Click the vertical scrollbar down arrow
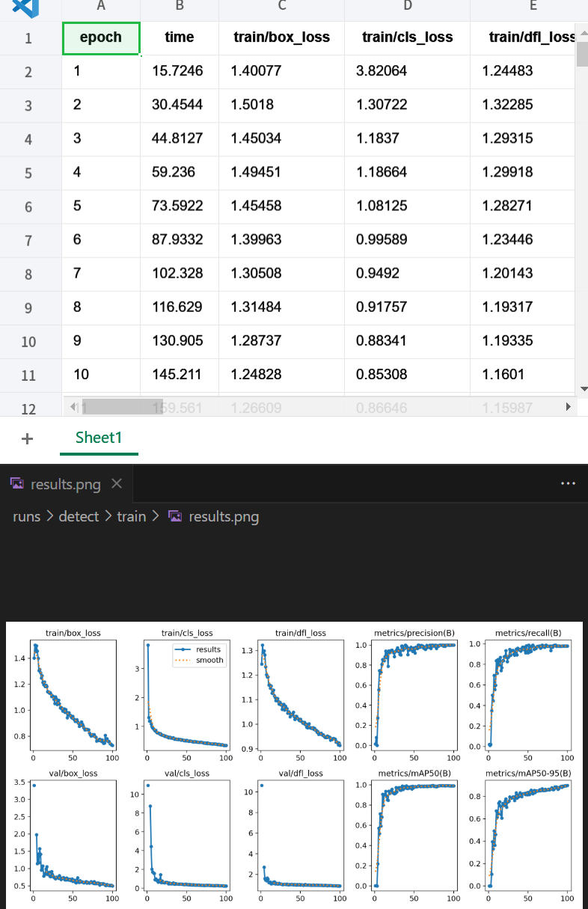The height and width of the screenshot is (909, 588). pyautogui.click(x=583, y=389)
